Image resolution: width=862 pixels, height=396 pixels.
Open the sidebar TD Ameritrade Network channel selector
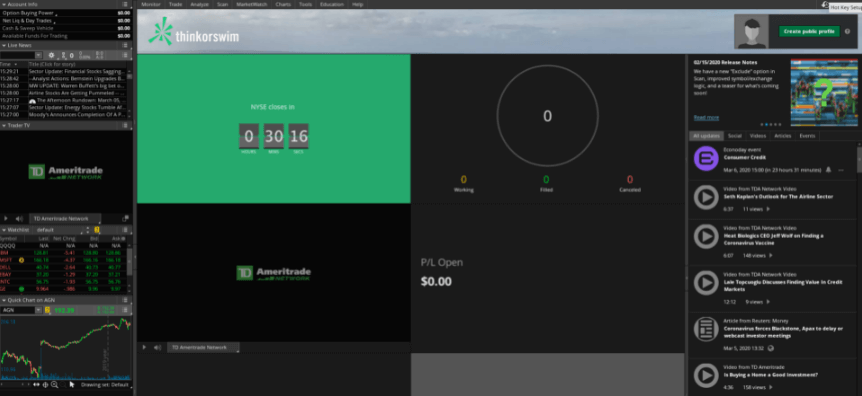tap(65, 219)
